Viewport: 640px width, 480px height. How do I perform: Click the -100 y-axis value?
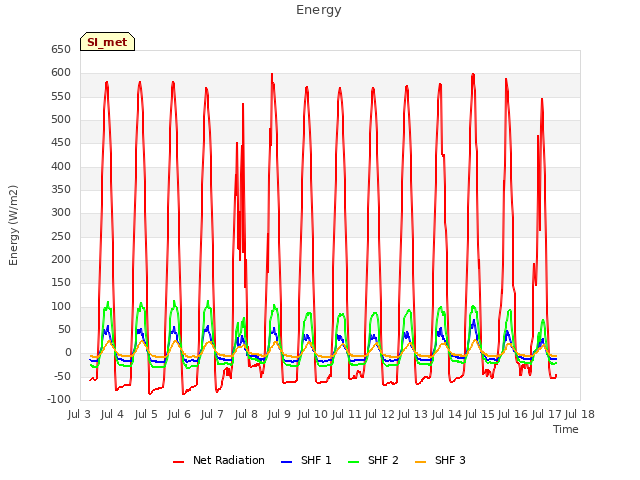pyautogui.click(x=59, y=400)
